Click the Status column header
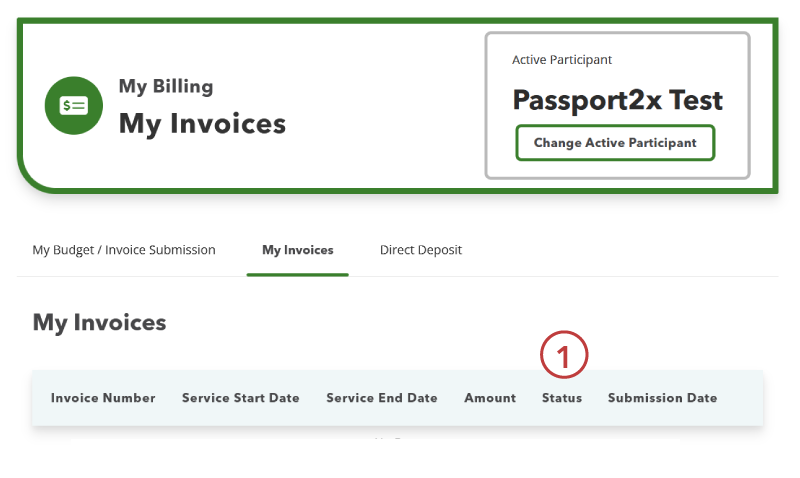The height and width of the screenshot is (478, 800). 561,398
